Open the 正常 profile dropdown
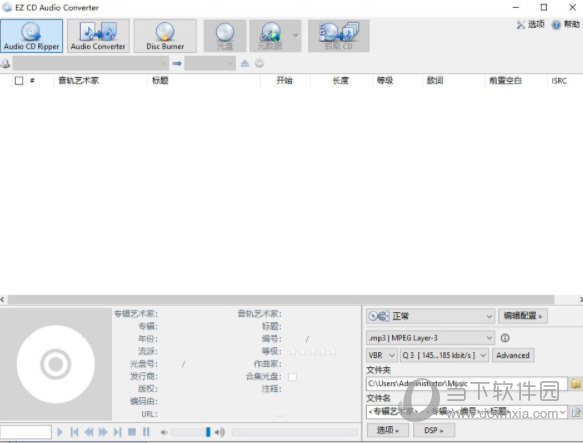Screen dimensions: 583x443 (x=431, y=316)
